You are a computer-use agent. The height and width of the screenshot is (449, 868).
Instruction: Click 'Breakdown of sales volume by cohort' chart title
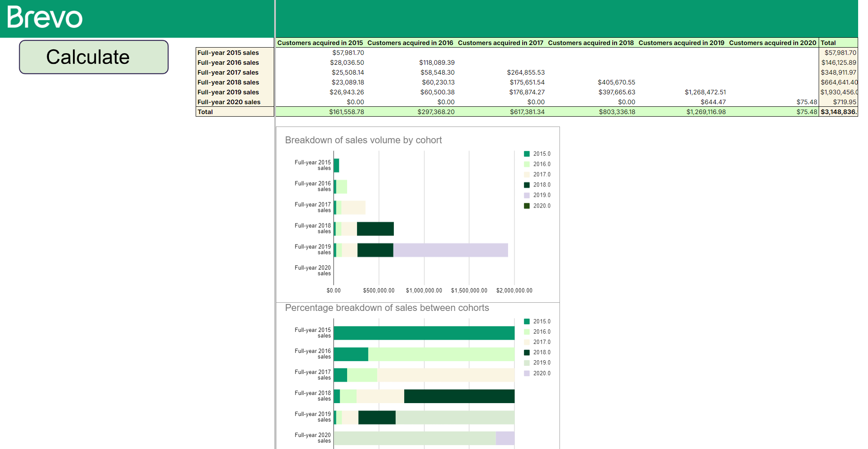coord(363,140)
